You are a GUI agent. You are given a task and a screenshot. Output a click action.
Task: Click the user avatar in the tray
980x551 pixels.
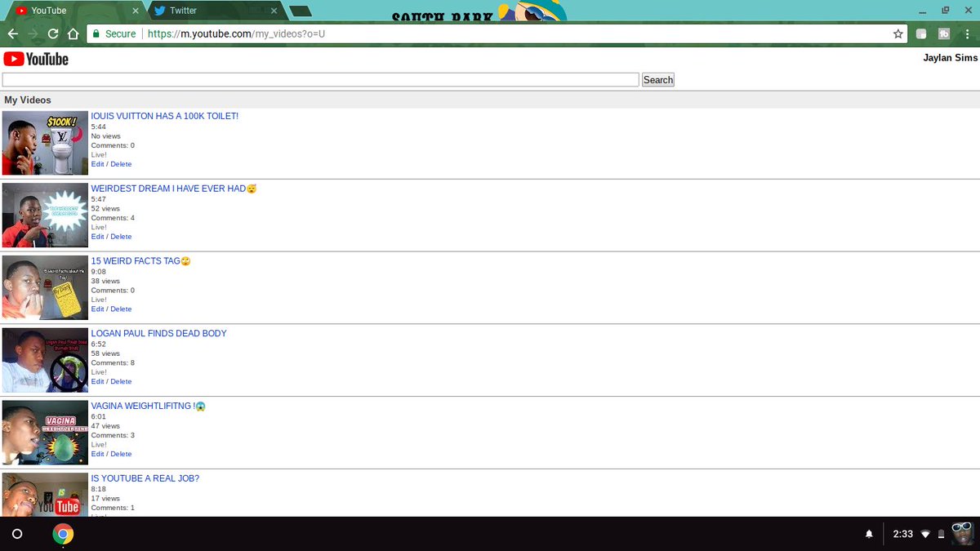click(x=963, y=534)
